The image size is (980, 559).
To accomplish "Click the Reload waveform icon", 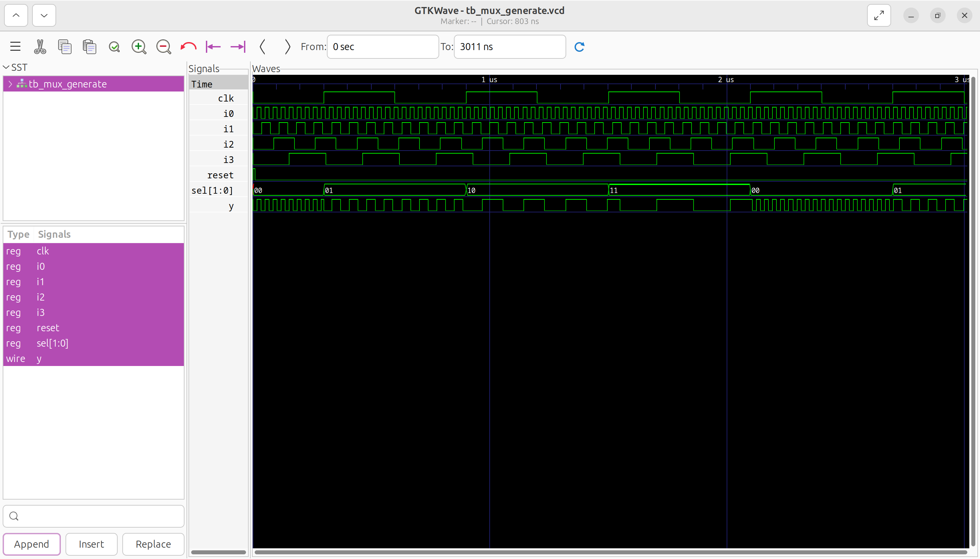I will click(x=579, y=46).
